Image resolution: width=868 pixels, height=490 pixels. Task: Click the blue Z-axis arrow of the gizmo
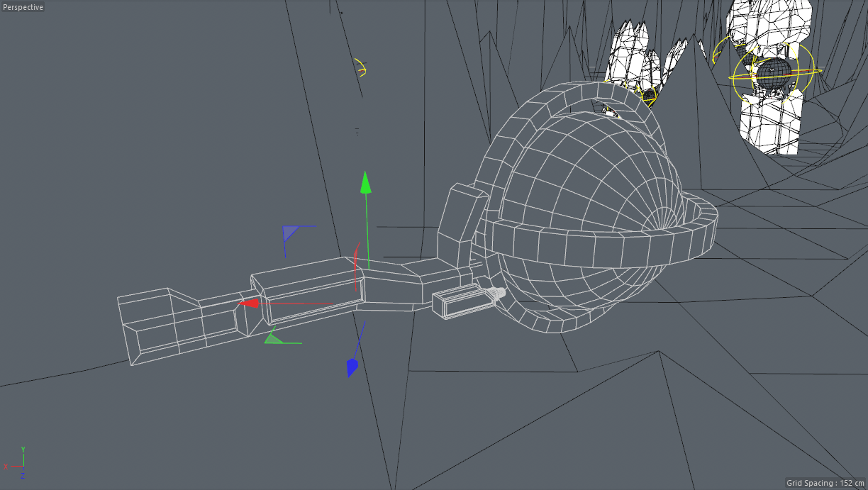pos(352,367)
